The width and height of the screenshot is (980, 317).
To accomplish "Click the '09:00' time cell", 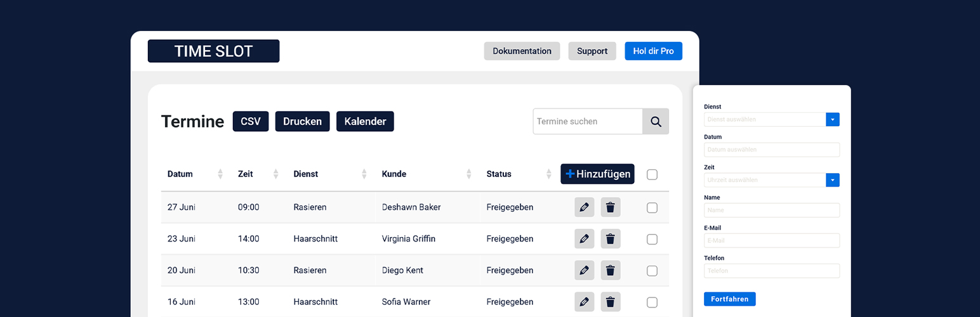I will 249,207.
